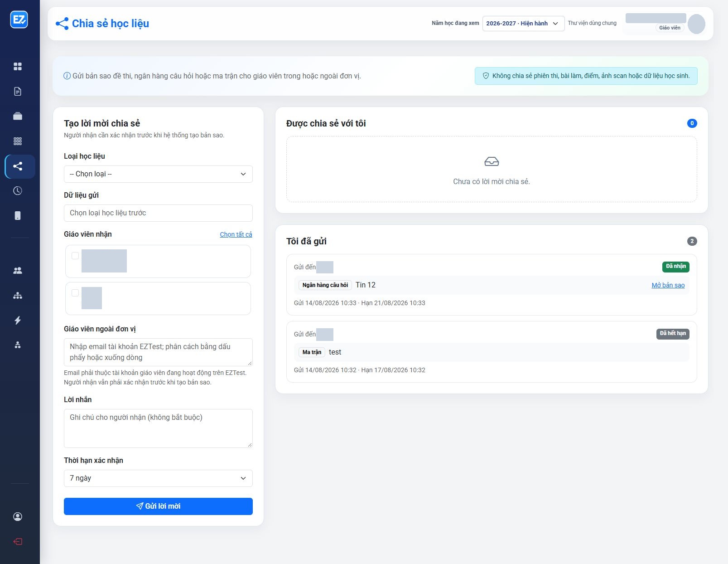Image resolution: width=728 pixels, height=564 pixels.
Task: Open the user profile circle icon in sidebar
Action: point(18,517)
